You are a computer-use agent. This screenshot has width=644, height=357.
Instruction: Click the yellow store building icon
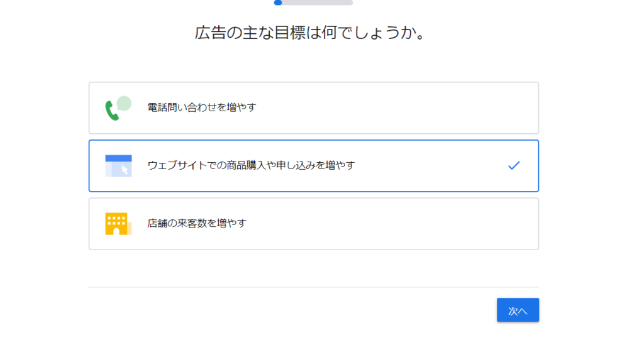pyautogui.click(x=118, y=224)
